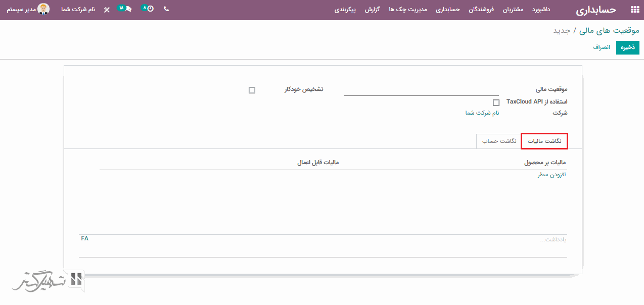Open the apps grid menu icon
The height and width of the screenshot is (305, 644).
click(x=634, y=10)
